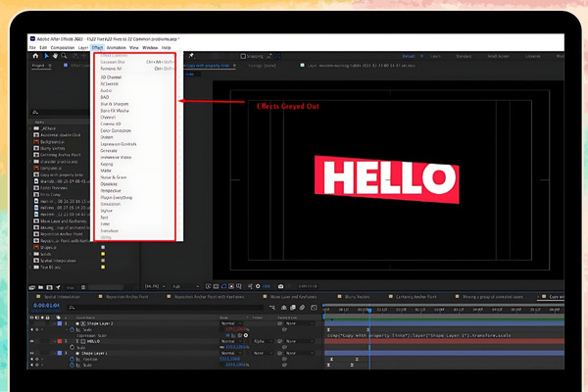Toggle visibility eye of HELLO layer
Screen dimensions: 588x392
tap(32, 341)
